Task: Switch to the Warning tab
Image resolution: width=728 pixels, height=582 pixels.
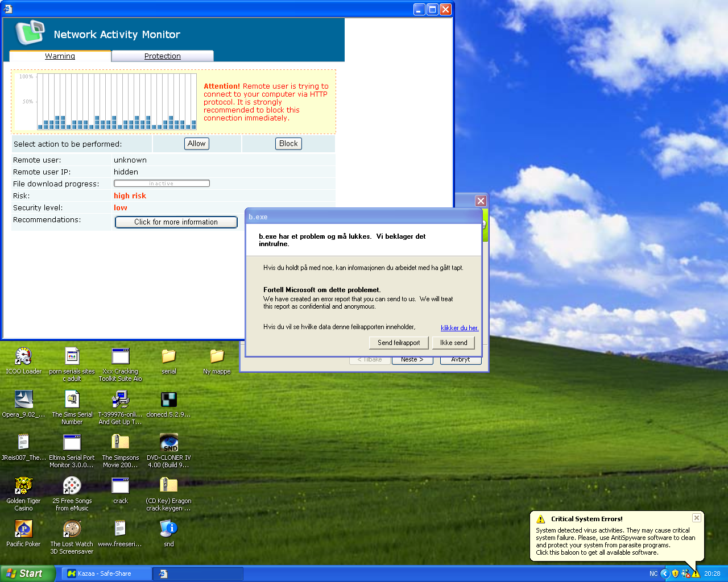Action: click(x=60, y=56)
